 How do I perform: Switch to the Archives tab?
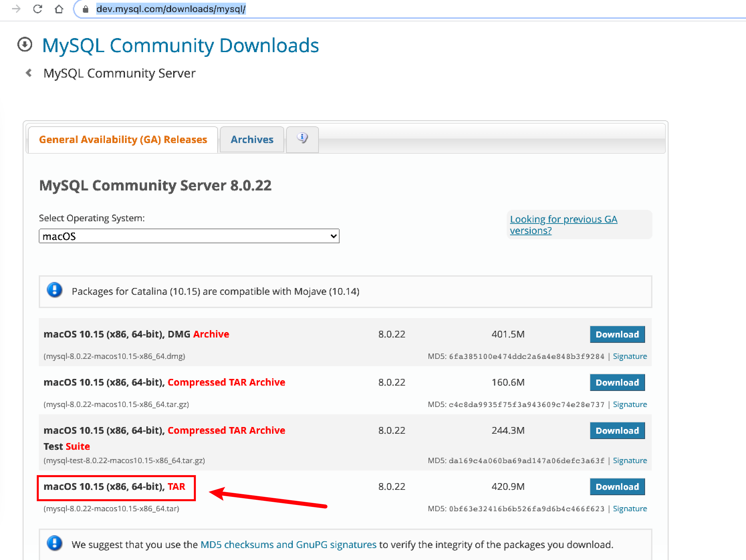252,140
